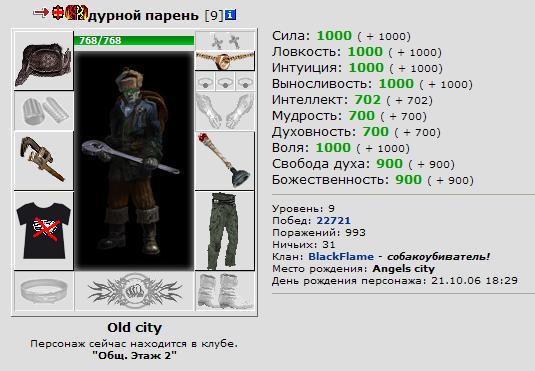Click the empty boots slot

tap(225, 291)
